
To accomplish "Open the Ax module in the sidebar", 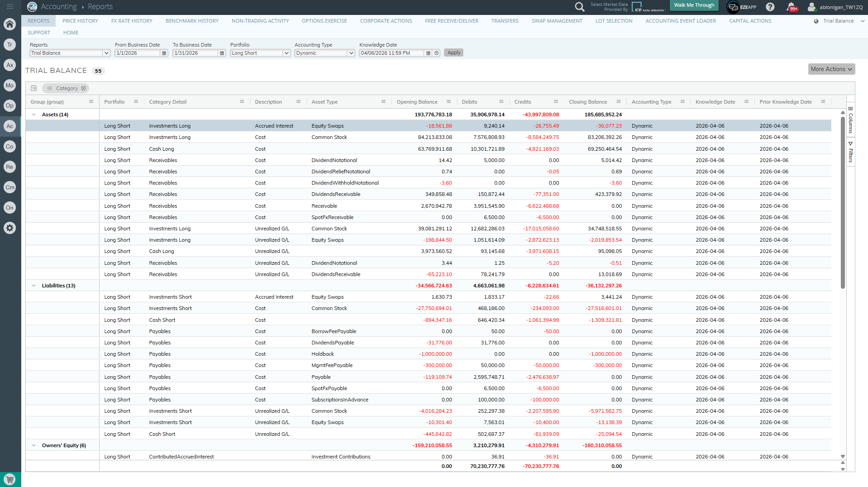I will coord(10,65).
